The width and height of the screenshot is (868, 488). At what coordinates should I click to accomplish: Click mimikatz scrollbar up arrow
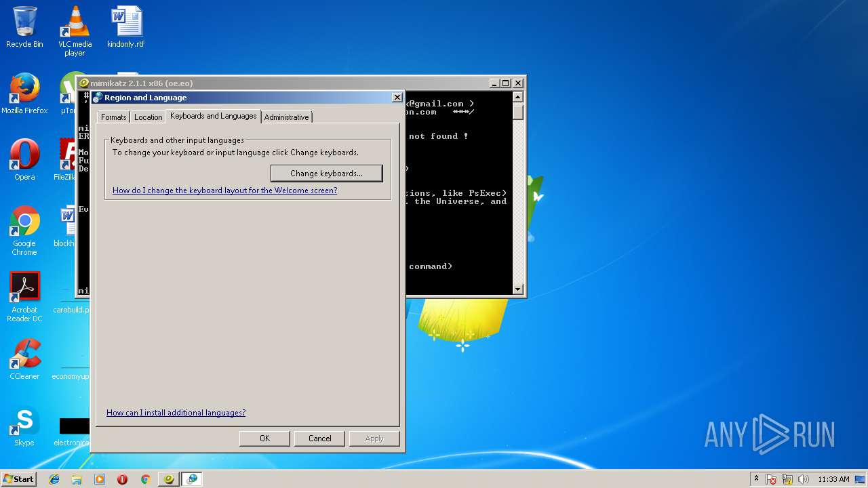click(x=518, y=97)
